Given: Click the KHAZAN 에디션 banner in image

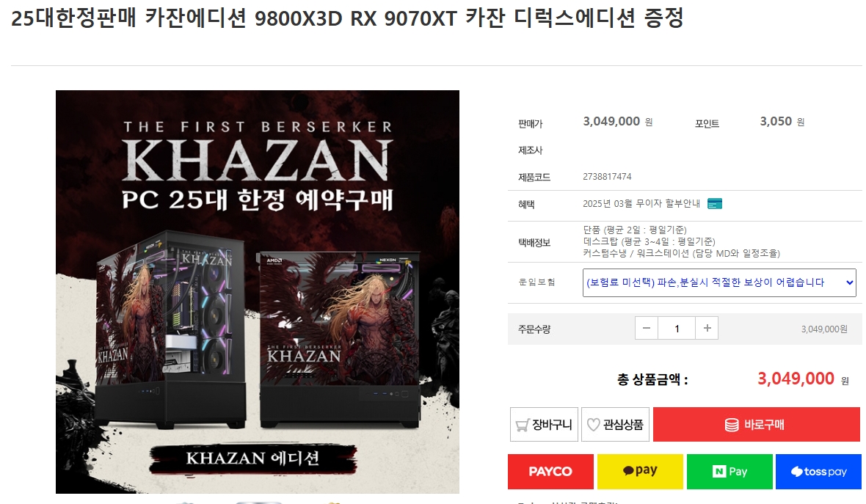Looking at the screenshot, I should [x=253, y=459].
